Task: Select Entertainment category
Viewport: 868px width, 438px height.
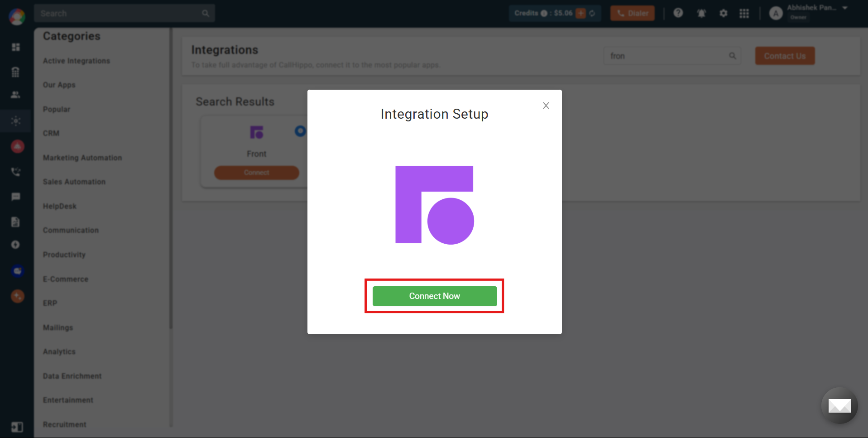Action: coord(68,400)
